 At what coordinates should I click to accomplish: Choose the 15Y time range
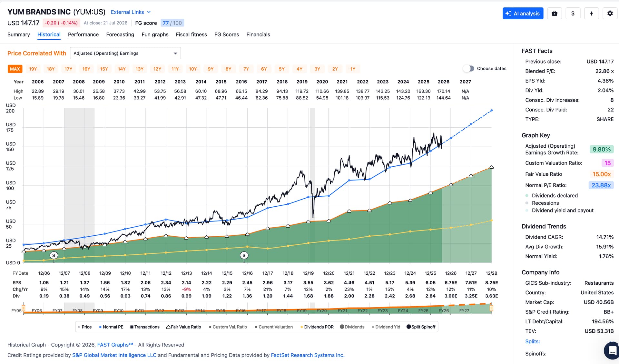(x=104, y=69)
